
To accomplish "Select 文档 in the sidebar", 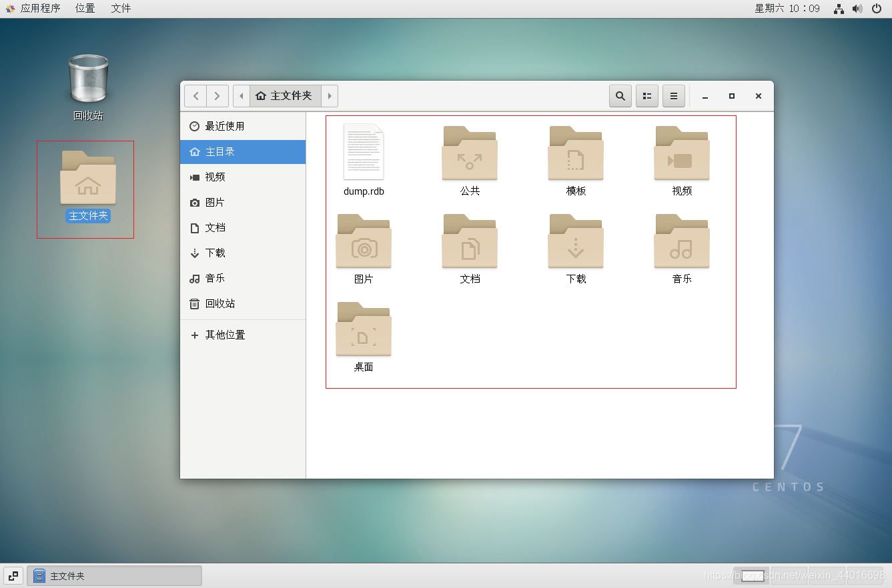I will [243, 227].
